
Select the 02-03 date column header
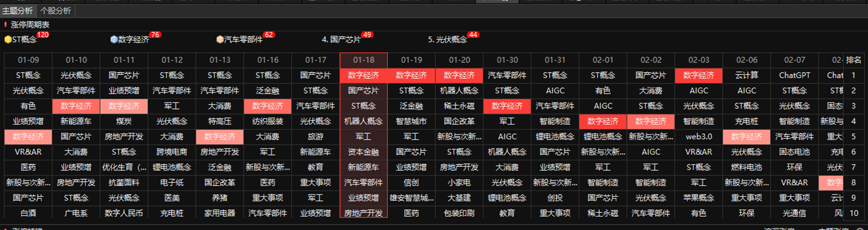tap(699, 60)
